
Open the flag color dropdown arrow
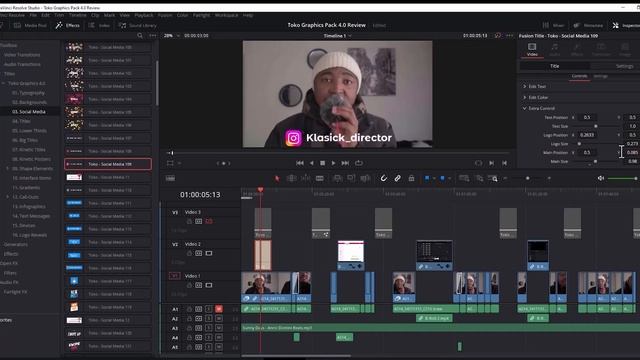point(434,178)
